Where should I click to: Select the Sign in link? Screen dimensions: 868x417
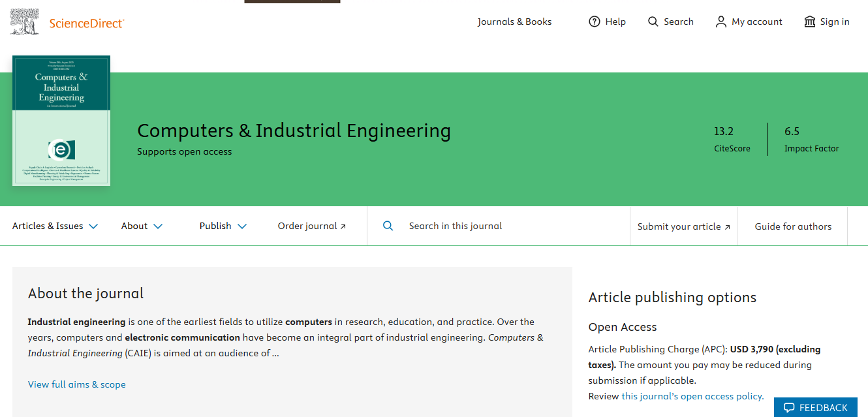(x=835, y=22)
